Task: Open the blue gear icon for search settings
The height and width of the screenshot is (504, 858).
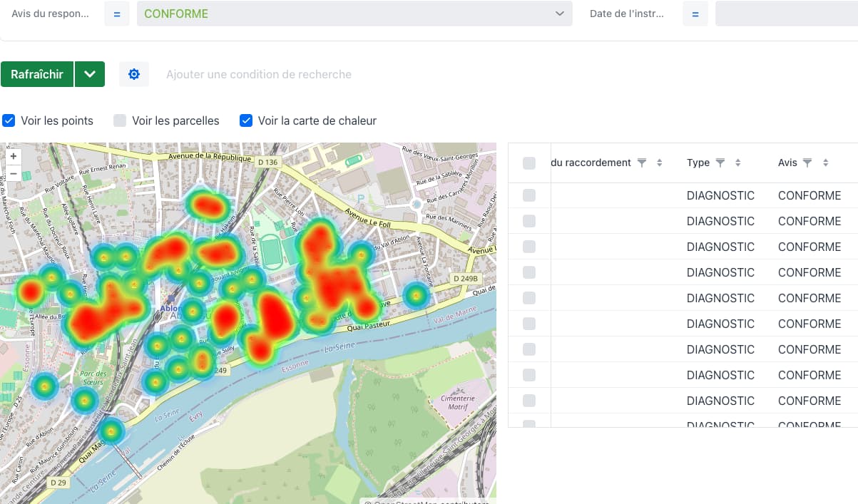Action: click(x=134, y=73)
